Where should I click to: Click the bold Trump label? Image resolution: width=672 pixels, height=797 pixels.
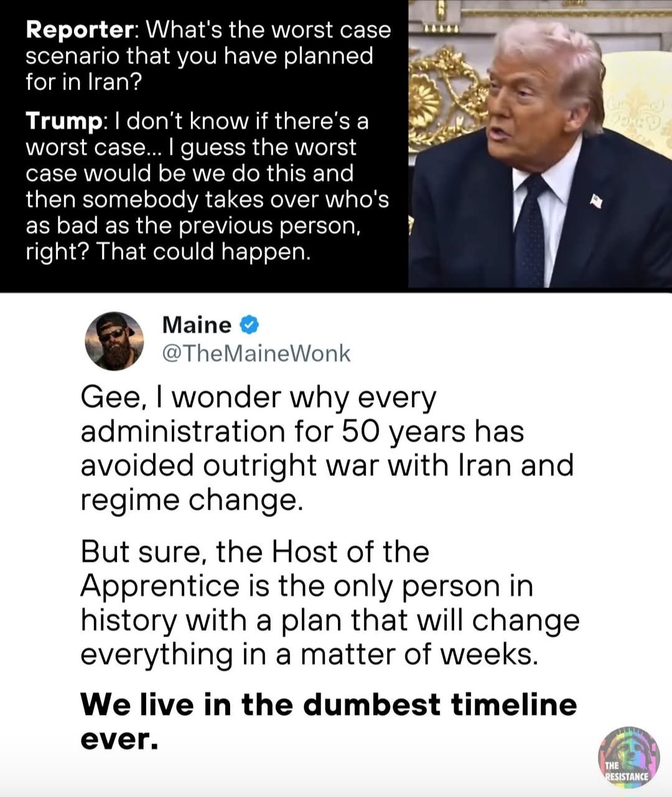point(63,121)
